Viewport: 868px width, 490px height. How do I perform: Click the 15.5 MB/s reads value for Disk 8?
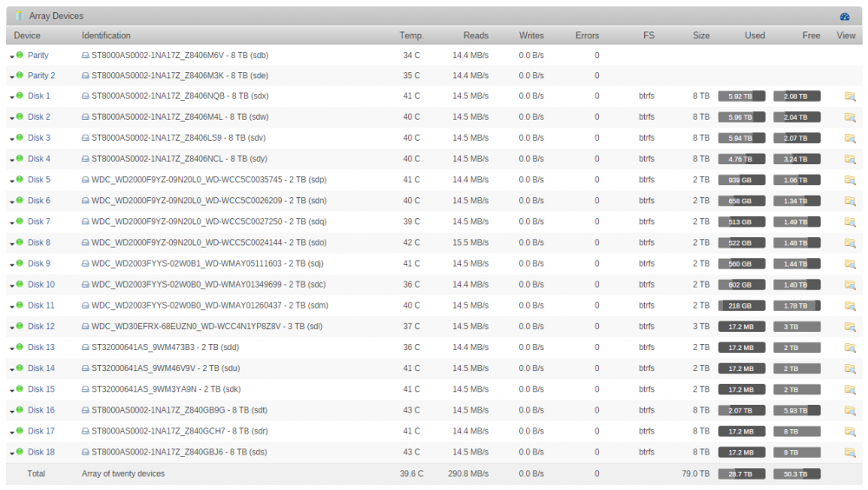tap(470, 242)
